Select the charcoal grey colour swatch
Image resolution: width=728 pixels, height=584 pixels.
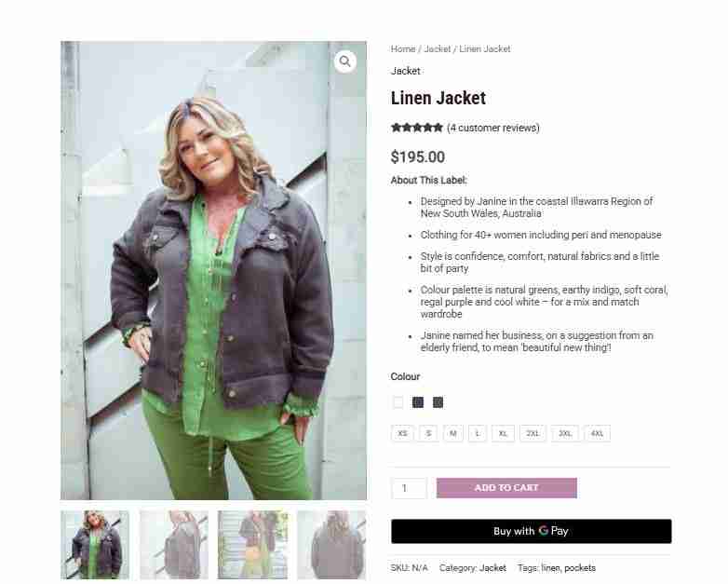coord(438,402)
